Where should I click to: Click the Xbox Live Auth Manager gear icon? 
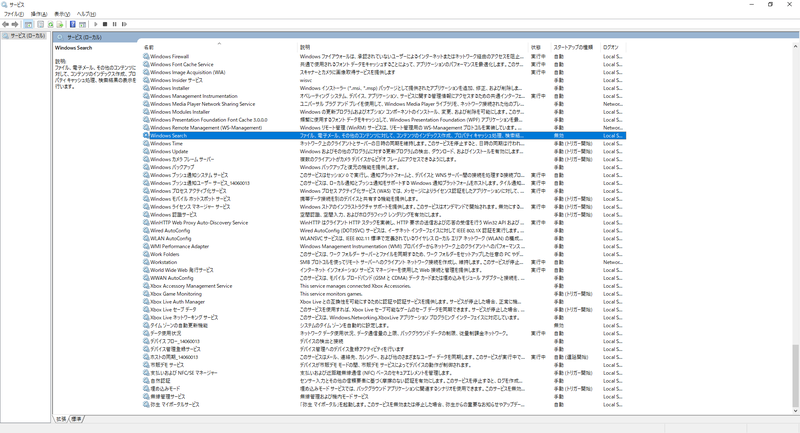coord(146,301)
